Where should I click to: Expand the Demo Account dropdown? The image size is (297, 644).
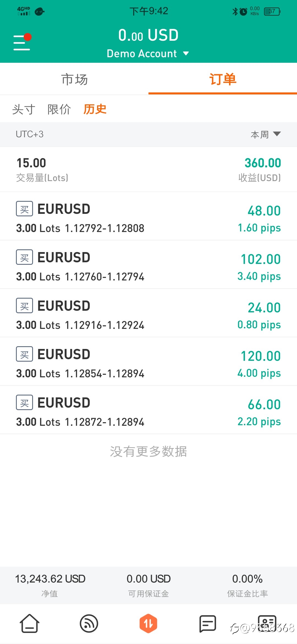(x=148, y=53)
